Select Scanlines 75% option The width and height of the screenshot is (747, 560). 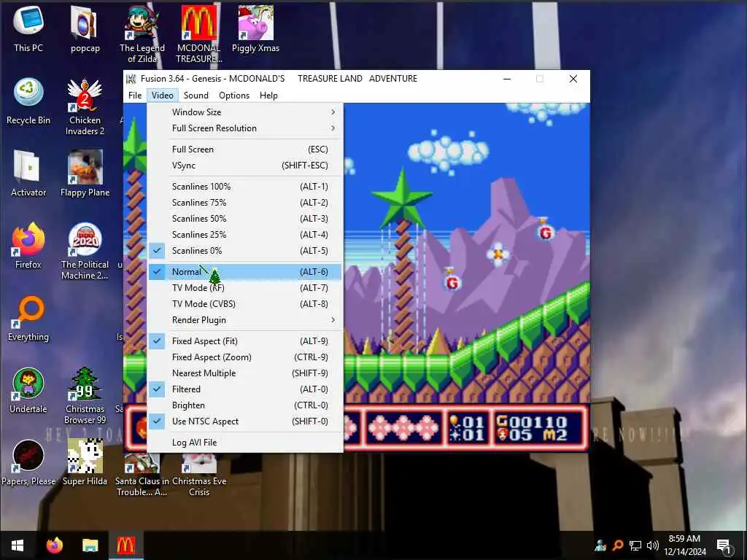[245, 203]
